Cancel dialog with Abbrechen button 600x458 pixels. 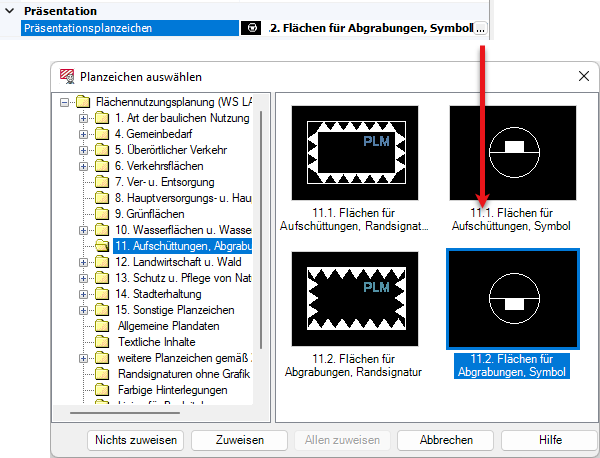[x=445, y=440]
